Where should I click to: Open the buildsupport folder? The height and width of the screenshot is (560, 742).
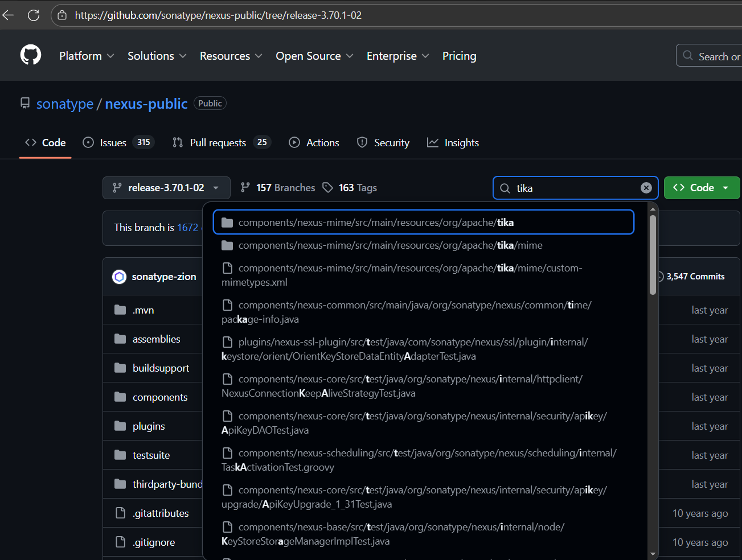pos(161,368)
